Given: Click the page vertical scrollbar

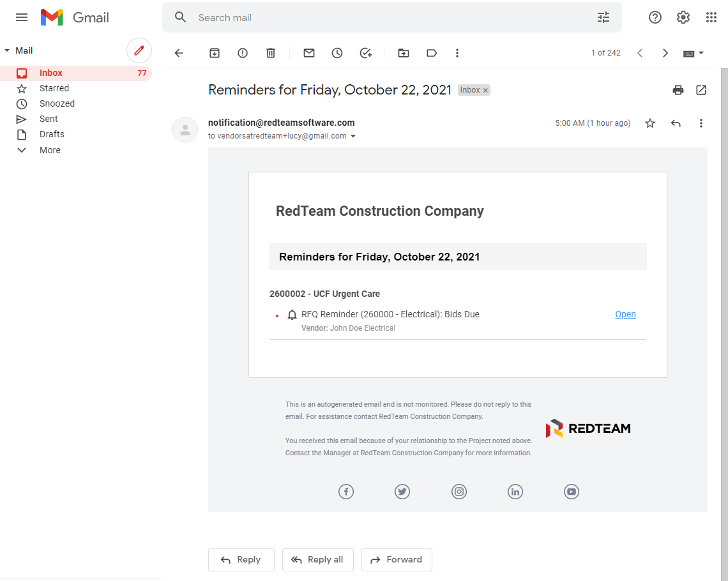Looking at the screenshot, I should [x=724, y=325].
